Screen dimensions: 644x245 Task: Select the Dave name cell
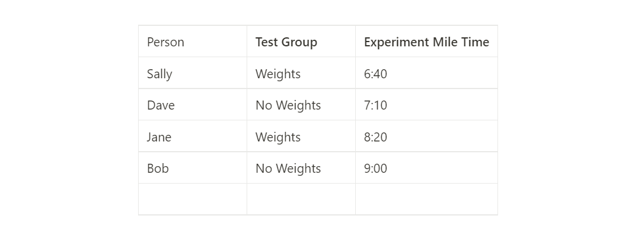point(161,105)
